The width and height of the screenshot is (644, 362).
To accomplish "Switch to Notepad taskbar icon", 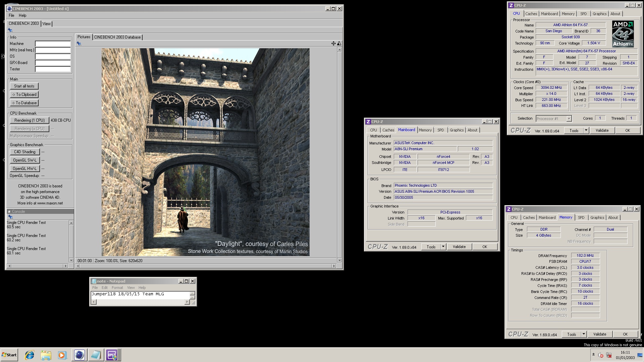I will click(96, 355).
